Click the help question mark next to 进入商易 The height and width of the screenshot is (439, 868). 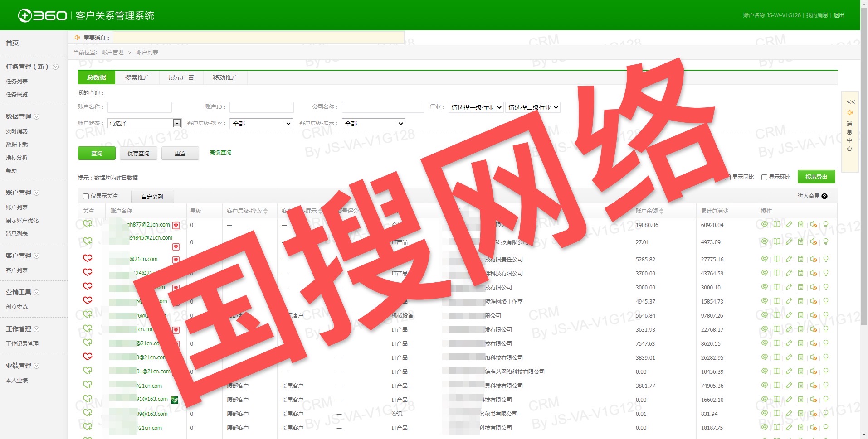[824, 196]
